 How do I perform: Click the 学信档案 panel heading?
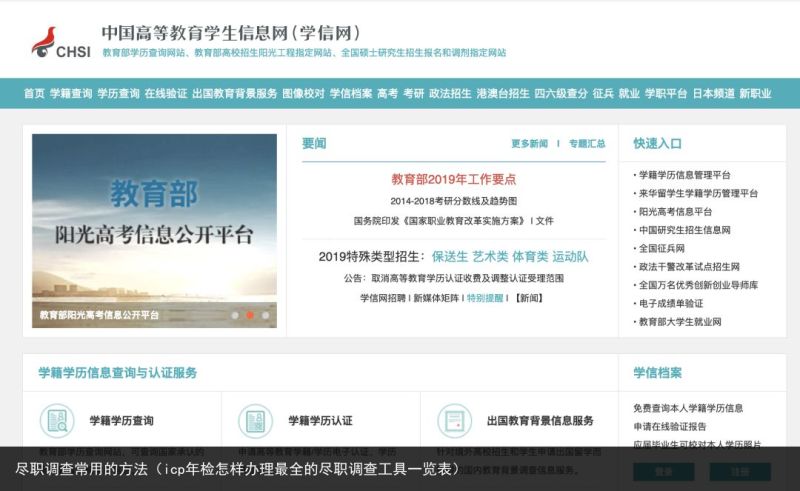point(658,373)
